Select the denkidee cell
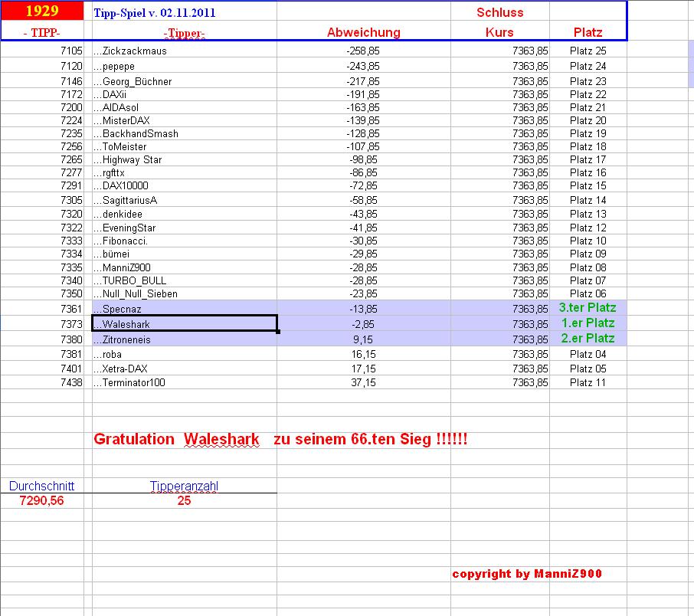Viewport: 694px width, 616px height. pyautogui.click(x=184, y=214)
